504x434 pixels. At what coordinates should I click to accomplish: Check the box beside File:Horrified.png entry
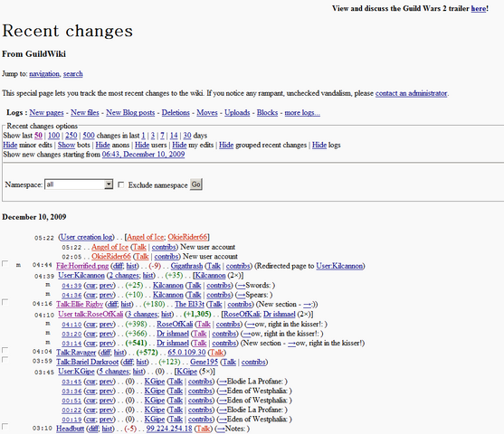[5, 264]
